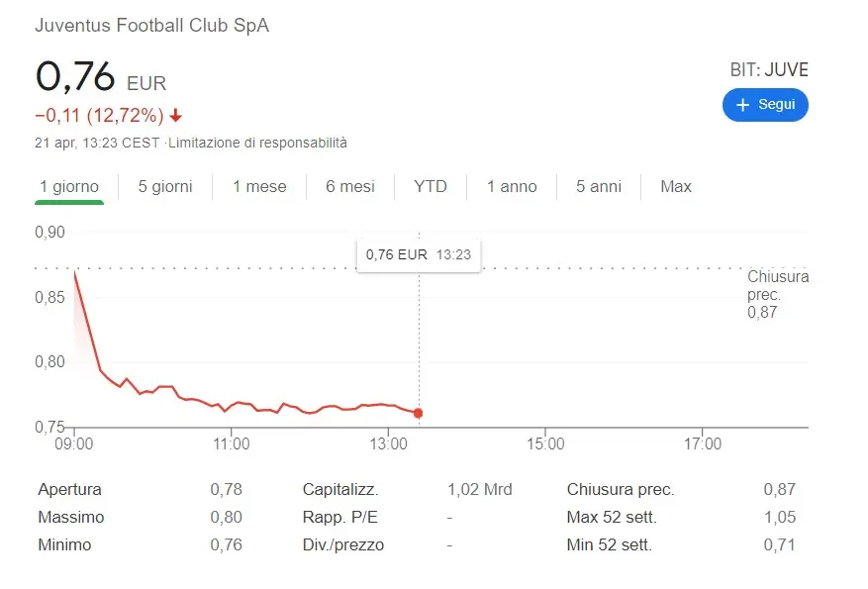Viewport: 868px width, 589px height.
Task: Switch to the YTD tab
Action: coord(431,186)
